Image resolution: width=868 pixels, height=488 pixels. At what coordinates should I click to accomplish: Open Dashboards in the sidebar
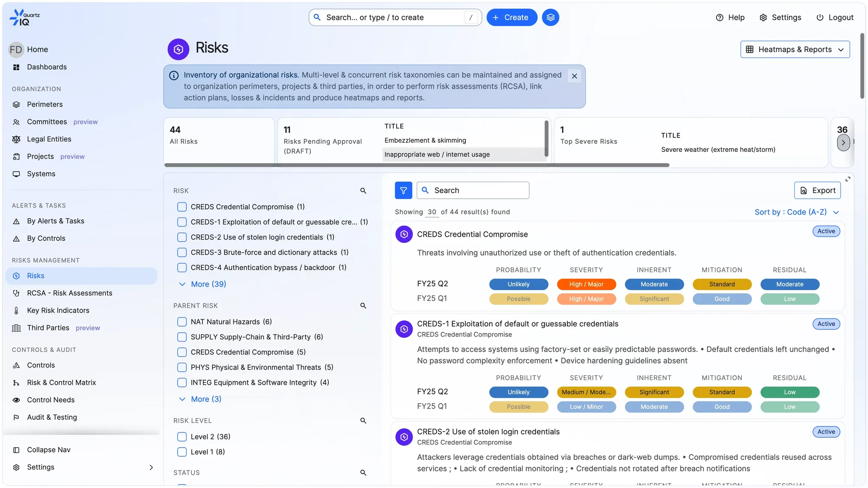click(46, 67)
